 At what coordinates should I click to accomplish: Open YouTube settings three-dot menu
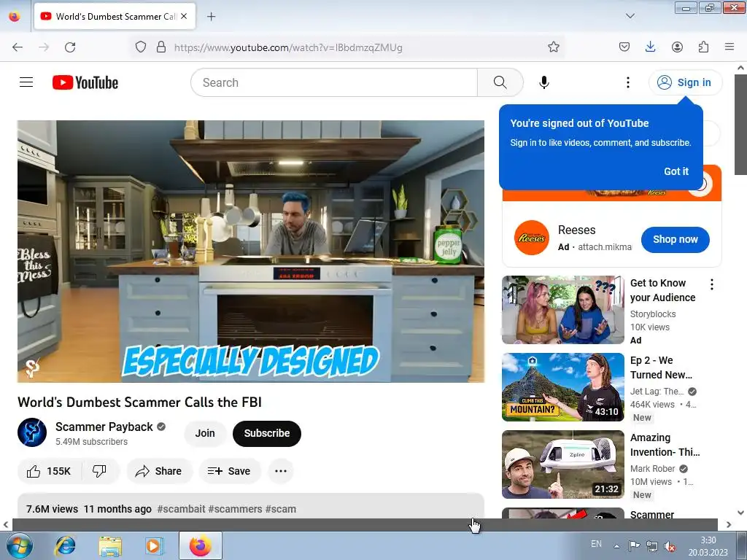tap(628, 82)
